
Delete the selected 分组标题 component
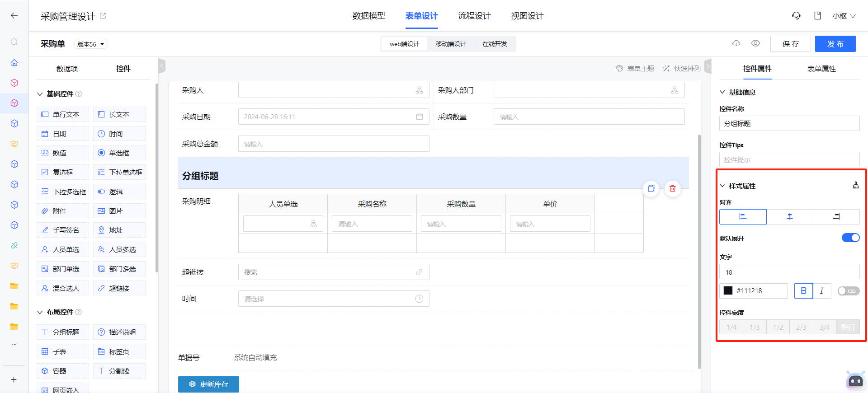[673, 188]
